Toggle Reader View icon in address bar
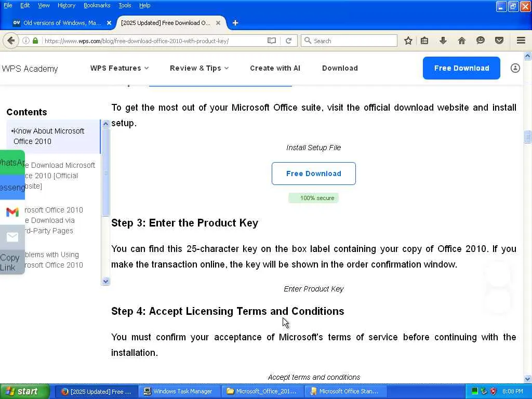The image size is (532, 399). [271, 41]
